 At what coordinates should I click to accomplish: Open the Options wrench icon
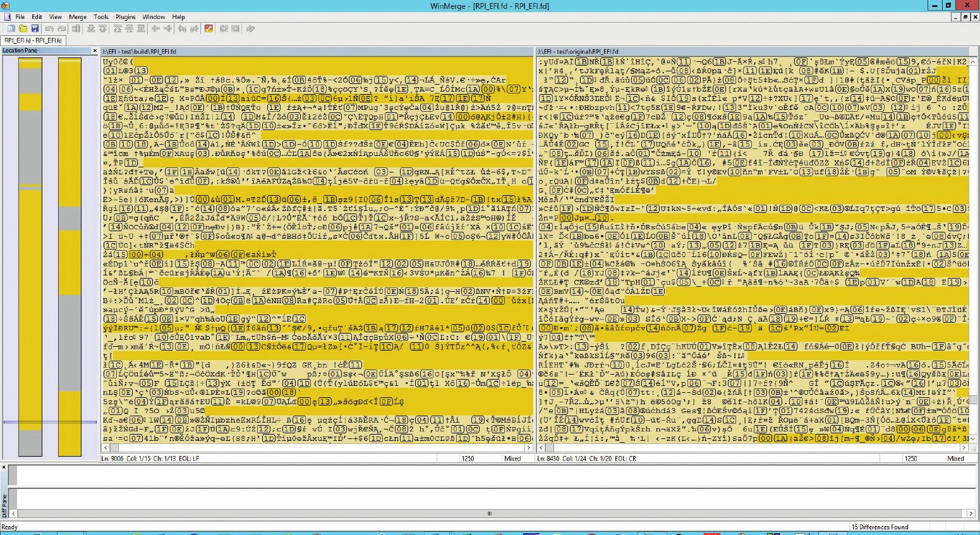208,28
